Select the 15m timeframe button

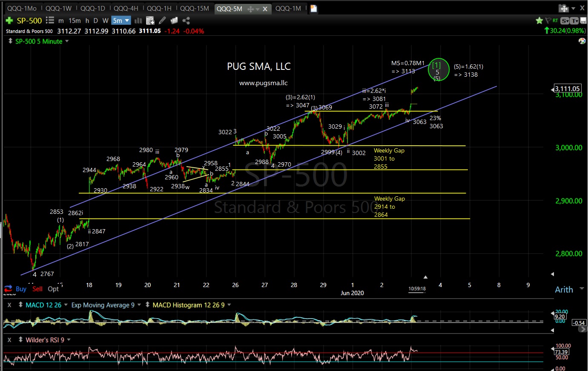tap(75, 20)
